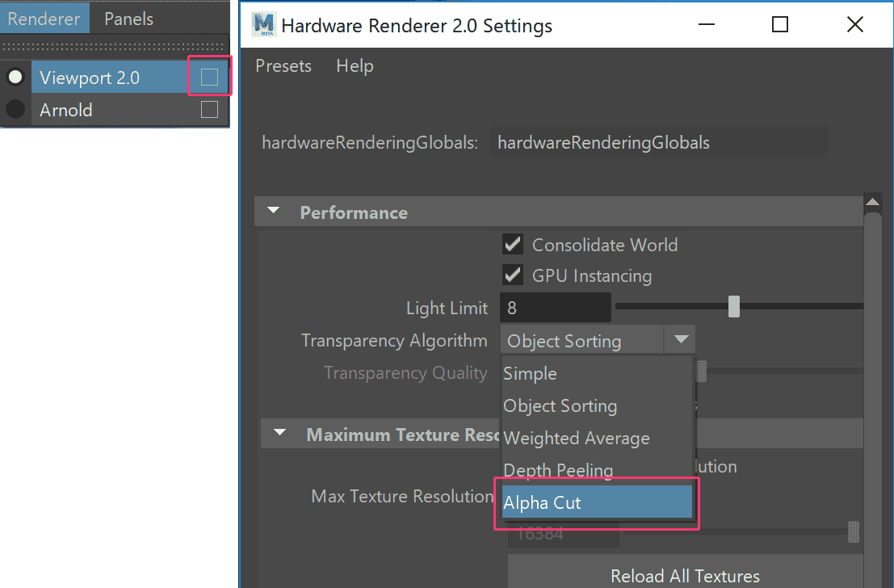The width and height of the screenshot is (894, 588).
Task: Open the Renderer menu
Action: [44, 19]
